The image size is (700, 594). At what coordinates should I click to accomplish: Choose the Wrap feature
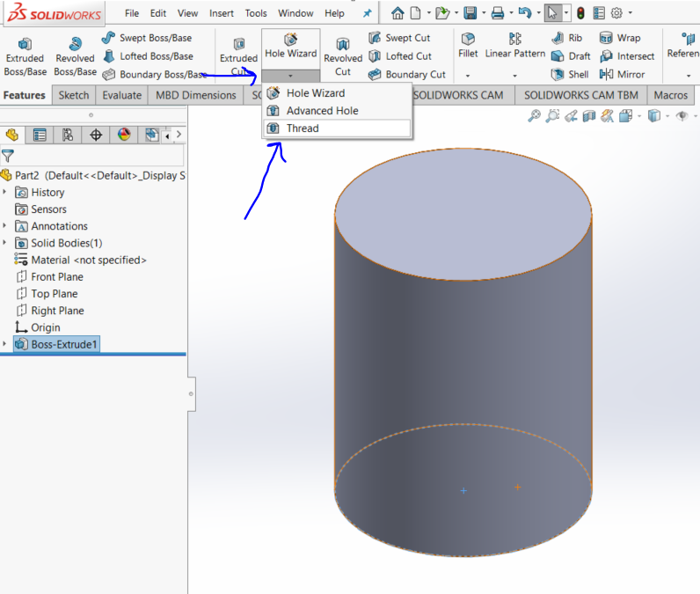pos(620,38)
